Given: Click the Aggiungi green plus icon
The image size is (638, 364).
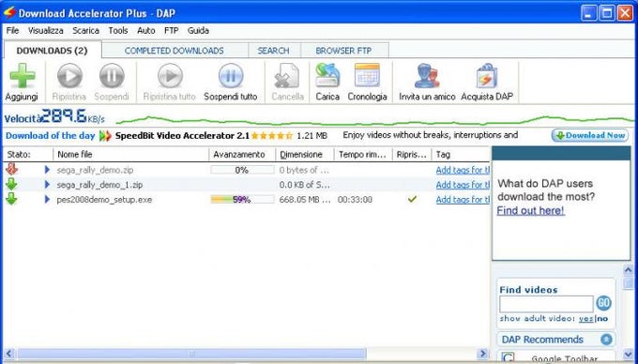Looking at the screenshot, I should [x=22, y=76].
